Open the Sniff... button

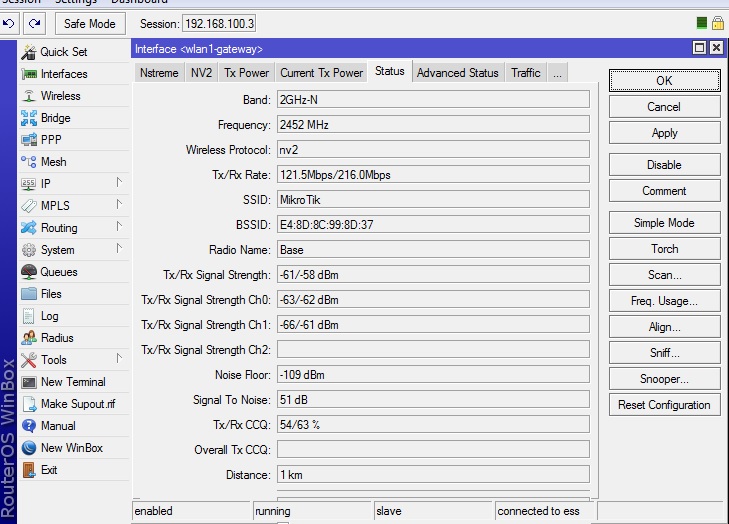664,353
